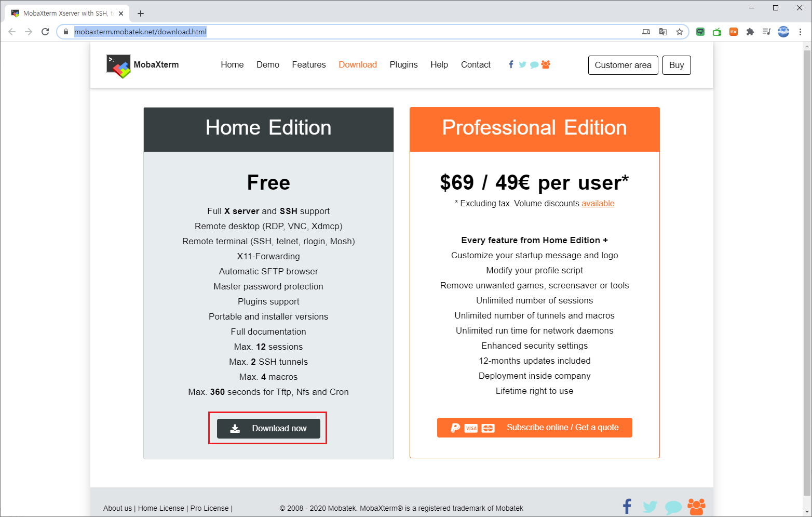Close the MobaXterm browser tab

click(x=121, y=14)
